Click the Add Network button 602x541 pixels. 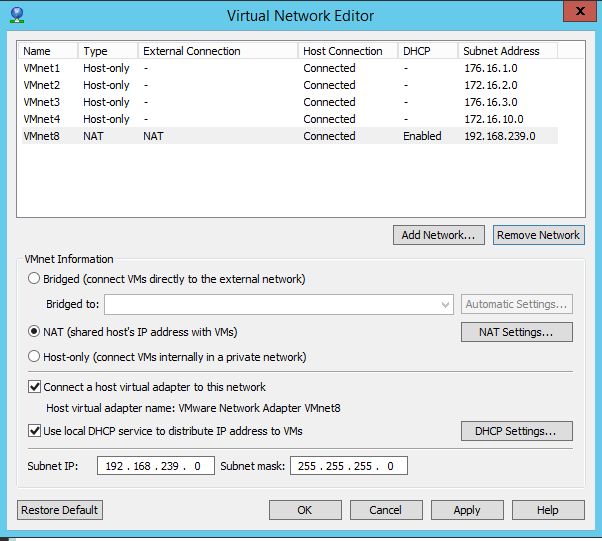tap(438, 235)
